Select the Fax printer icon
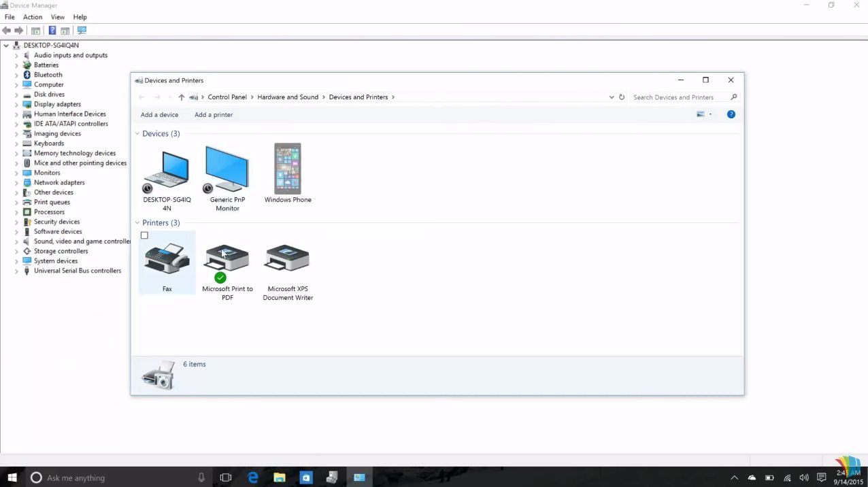Screen dimensions: 868x487 (x=167, y=258)
